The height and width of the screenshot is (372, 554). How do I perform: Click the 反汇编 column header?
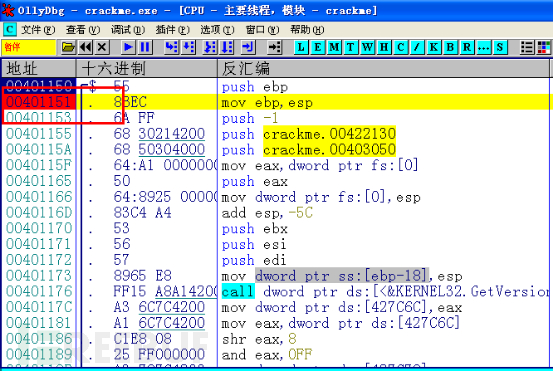(x=383, y=68)
